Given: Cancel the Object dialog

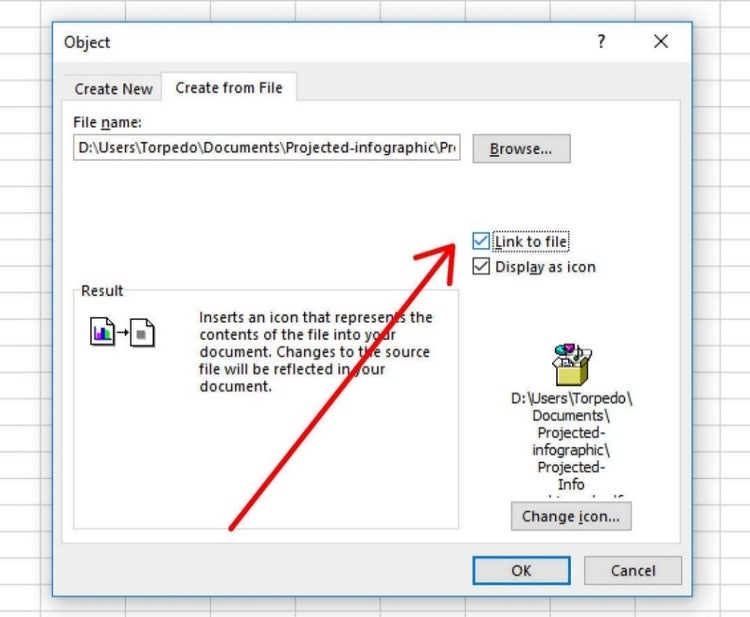Looking at the screenshot, I should [633, 570].
